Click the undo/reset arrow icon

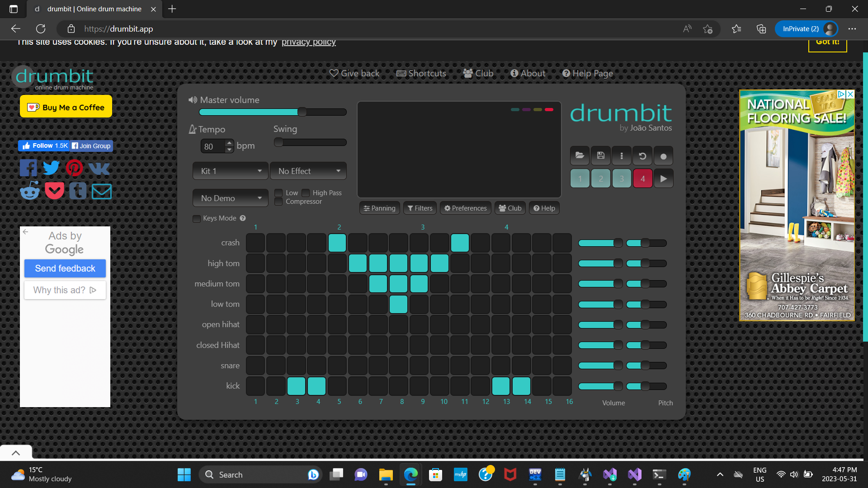(x=642, y=156)
